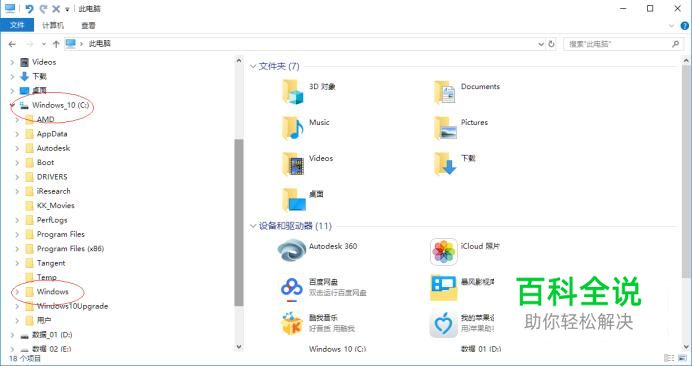692x366 pixels.
Task: Select 下载 in the navigation tree
Action: tap(39, 76)
